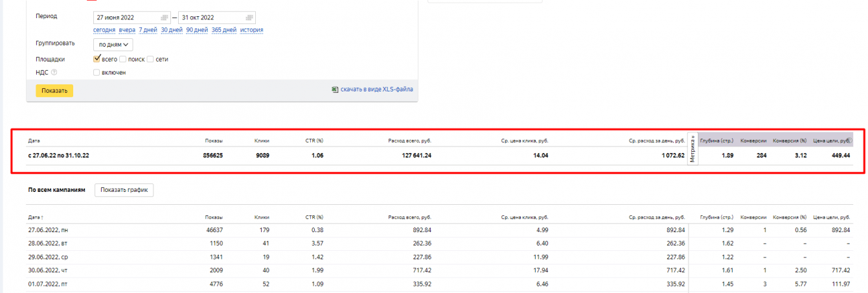The height and width of the screenshot is (293, 868).
Task: Click the total impressions value 856625
Action: click(x=213, y=156)
